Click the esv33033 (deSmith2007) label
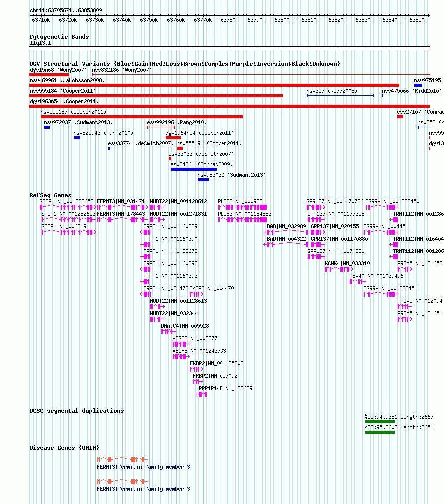The height and width of the screenshot is (504, 444). point(201,154)
